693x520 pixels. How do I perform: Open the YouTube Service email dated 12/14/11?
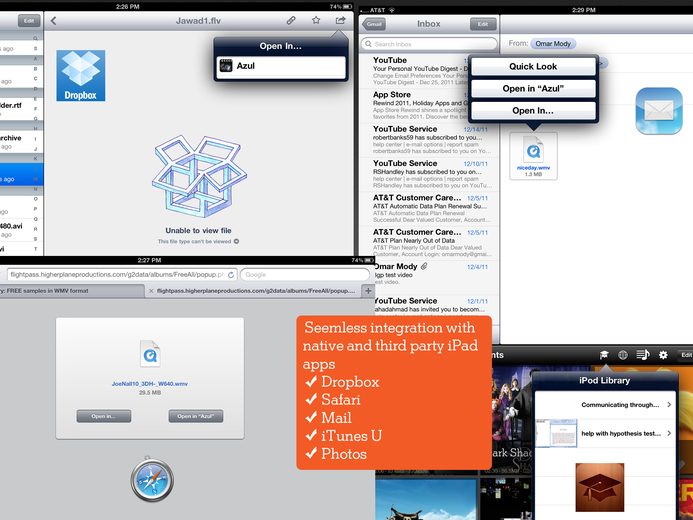point(429,140)
